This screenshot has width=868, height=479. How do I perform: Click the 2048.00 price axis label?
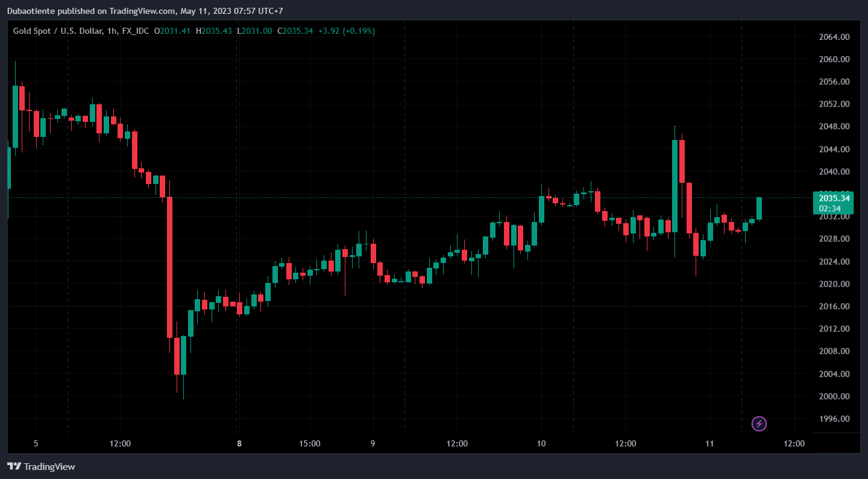pyautogui.click(x=834, y=127)
